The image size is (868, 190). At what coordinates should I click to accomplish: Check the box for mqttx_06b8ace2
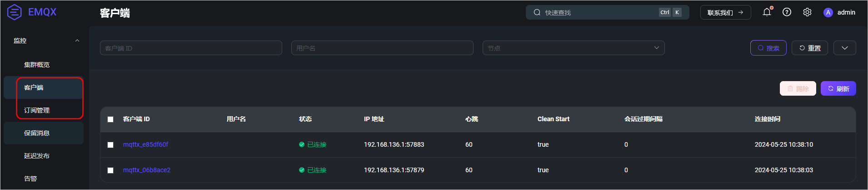tap(110, 170)
